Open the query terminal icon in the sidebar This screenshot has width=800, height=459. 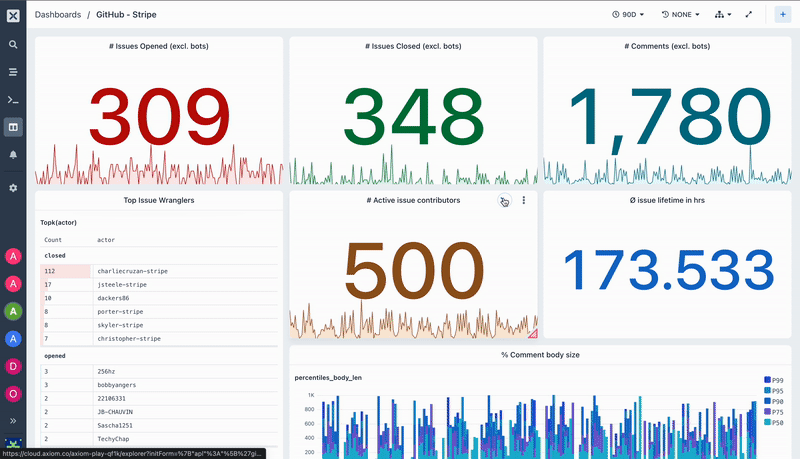(x=13, y=99)
